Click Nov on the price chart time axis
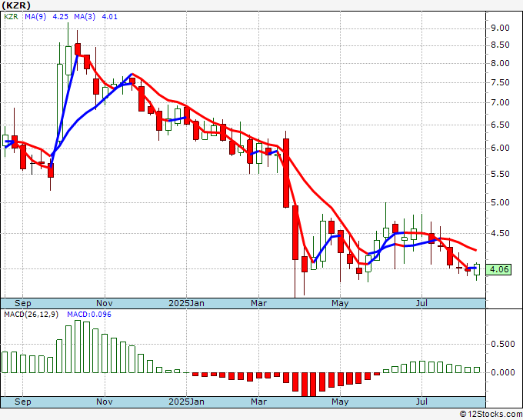Viewport: 523px width, 420px height. (x=105, y=303)
